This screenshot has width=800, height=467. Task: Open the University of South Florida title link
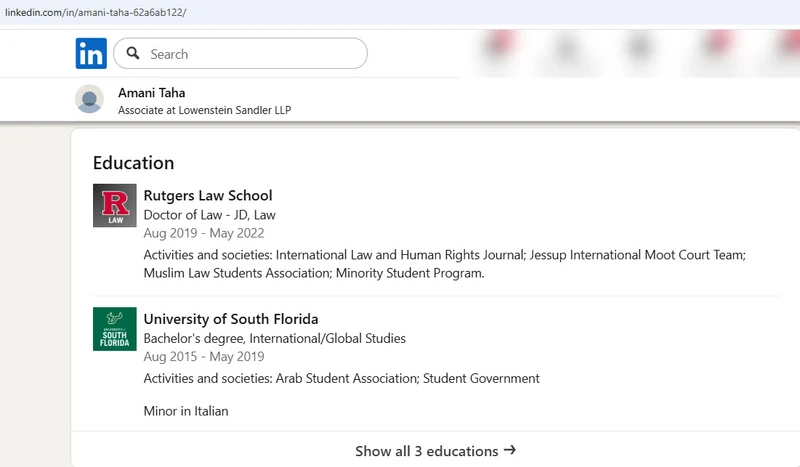tap(230, 319)
